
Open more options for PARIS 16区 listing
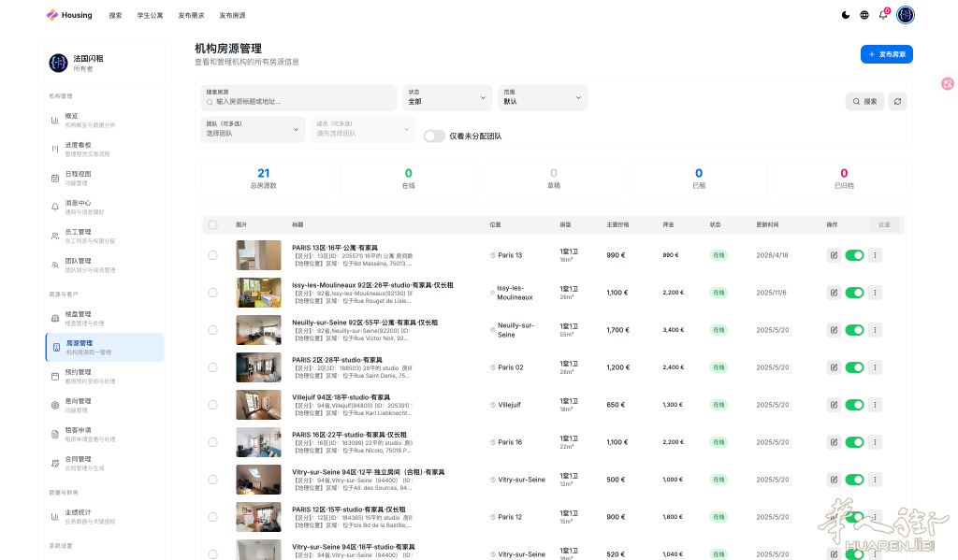[875, 442]
